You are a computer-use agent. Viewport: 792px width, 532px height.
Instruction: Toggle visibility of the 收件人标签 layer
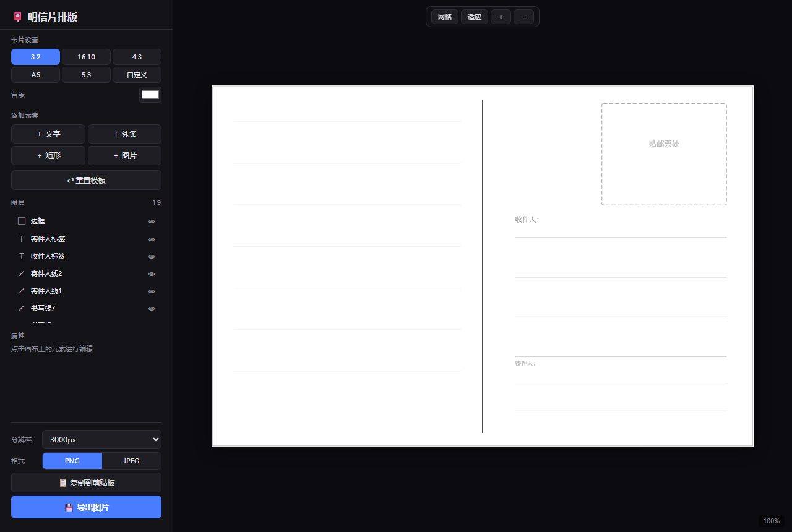click(152, 257)
